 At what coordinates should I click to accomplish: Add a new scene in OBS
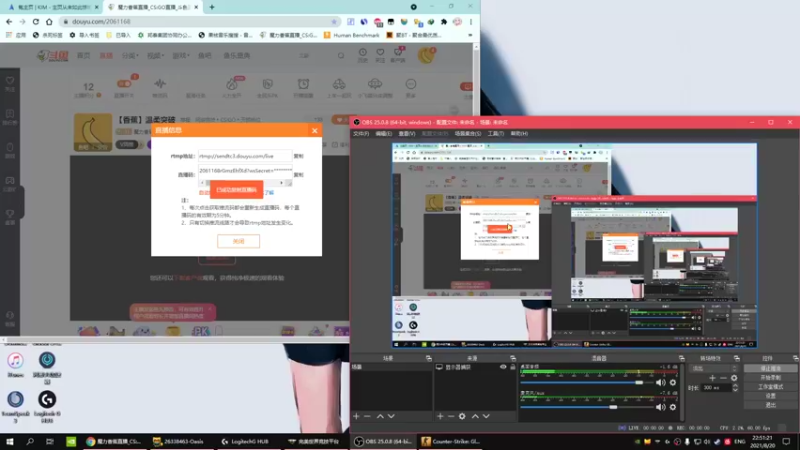(356, 416)
